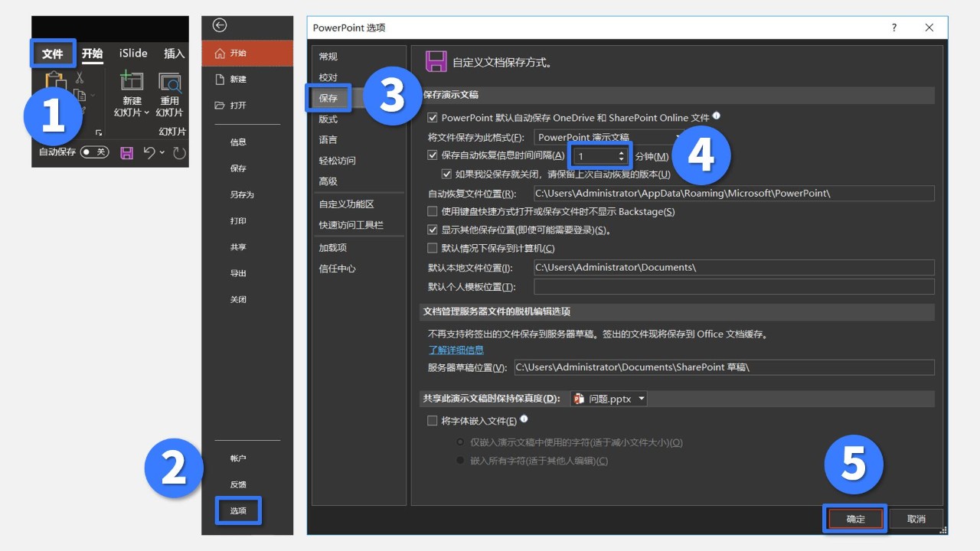Screen dimensions: 980x551
Task: Click the Save icon in Quick Access Toolbar
Action: 126,152
